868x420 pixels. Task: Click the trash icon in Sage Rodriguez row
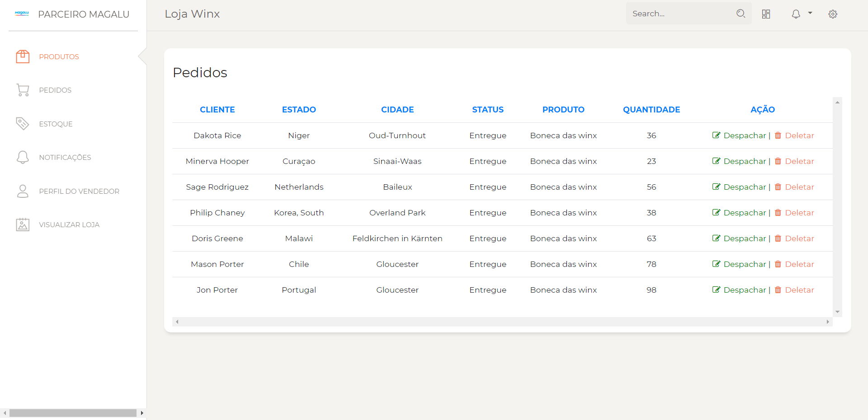tap(778, 187)
